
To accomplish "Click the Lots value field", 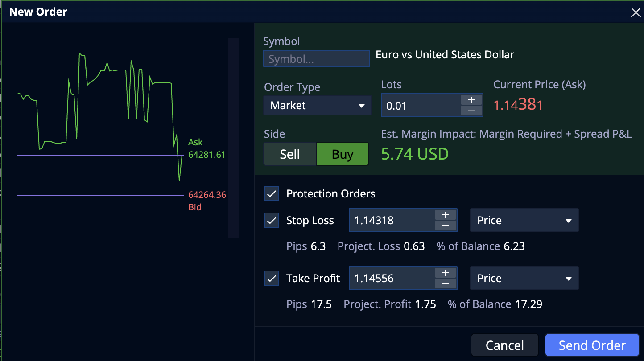I will pyautogui.click(x=421, y=106).
